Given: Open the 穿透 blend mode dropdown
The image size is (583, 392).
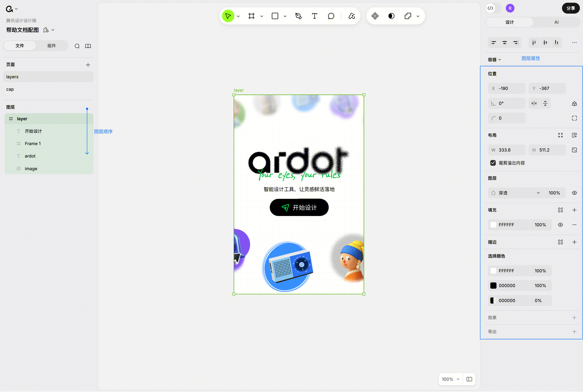Looking at the screenshot, I should [x=515, y=193].
